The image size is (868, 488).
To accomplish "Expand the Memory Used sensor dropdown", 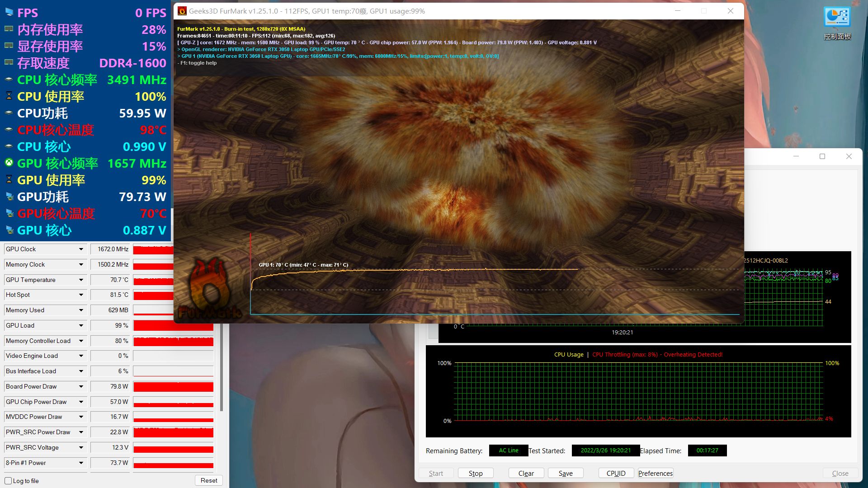I will (x=81, y=310).
